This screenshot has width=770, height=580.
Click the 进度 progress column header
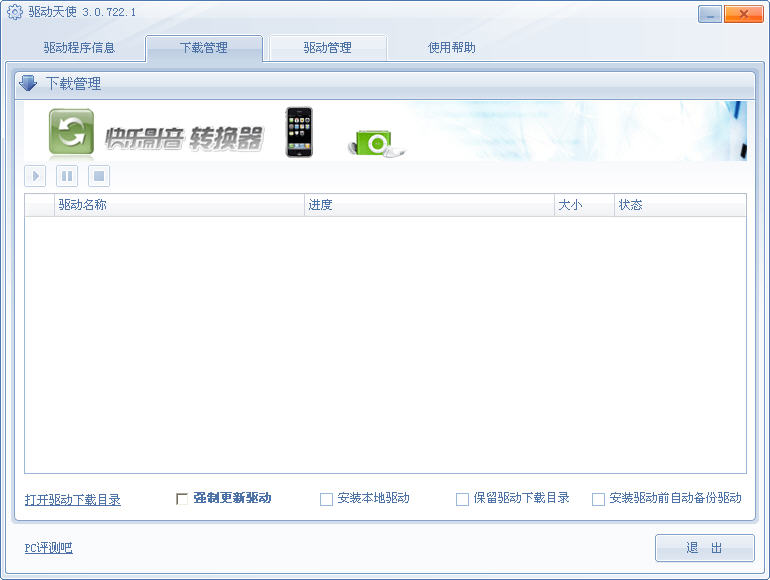point(320,205)
